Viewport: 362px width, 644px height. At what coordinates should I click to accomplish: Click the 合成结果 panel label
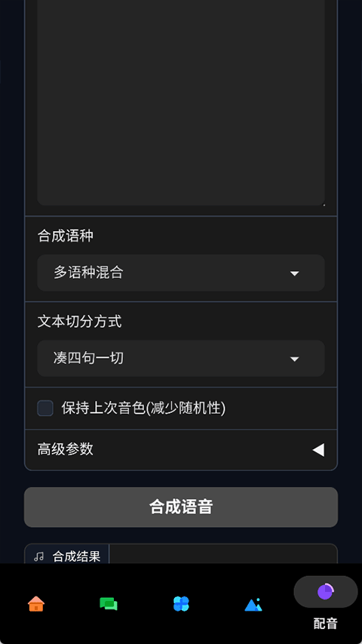(x=76, y=557)
